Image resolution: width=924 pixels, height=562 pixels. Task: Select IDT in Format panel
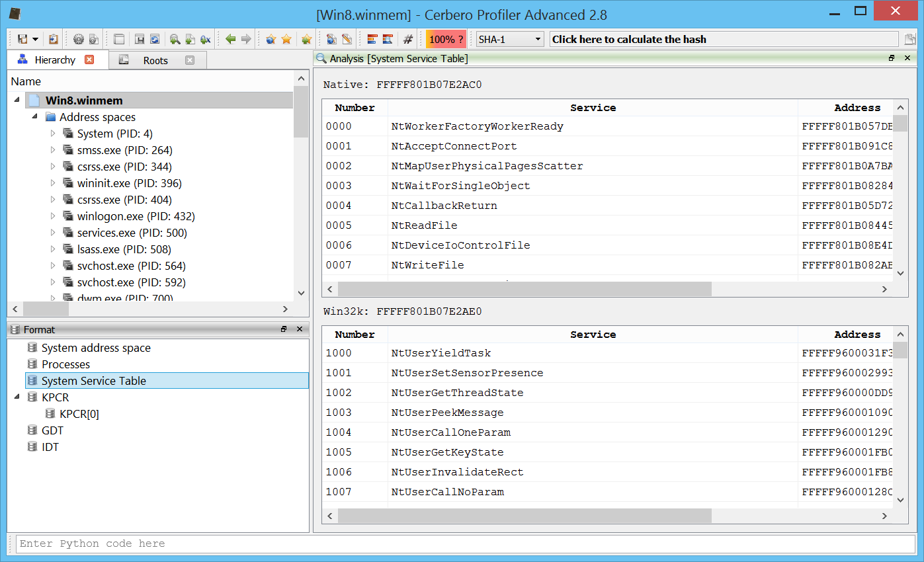pyautogui.click(x=50, y=447)
